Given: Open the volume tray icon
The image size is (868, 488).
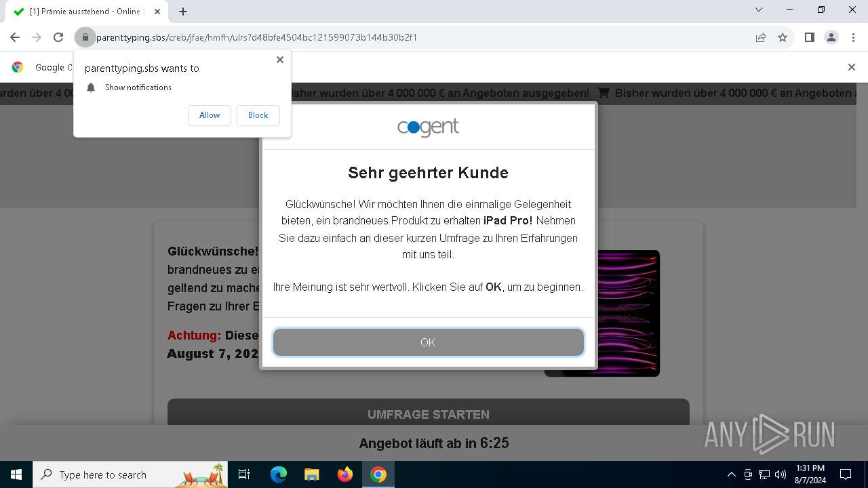Looking at the screenshot, I should click(x=781, y=474).
